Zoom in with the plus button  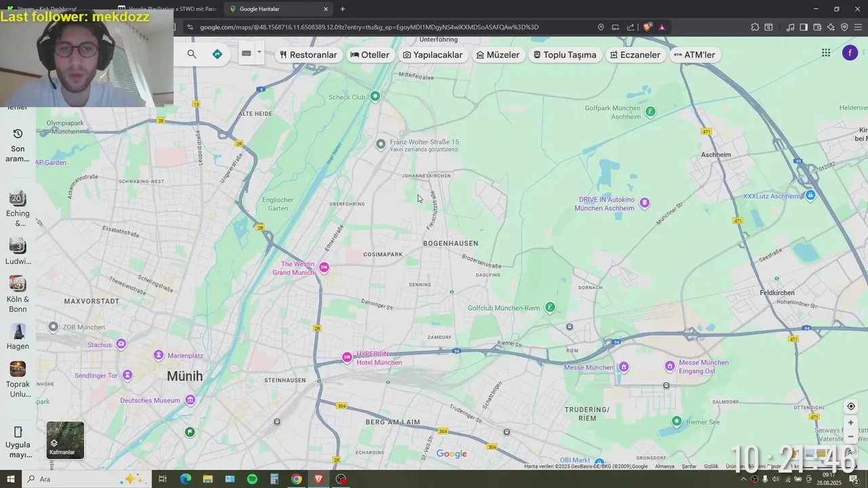tap(851, 422)
